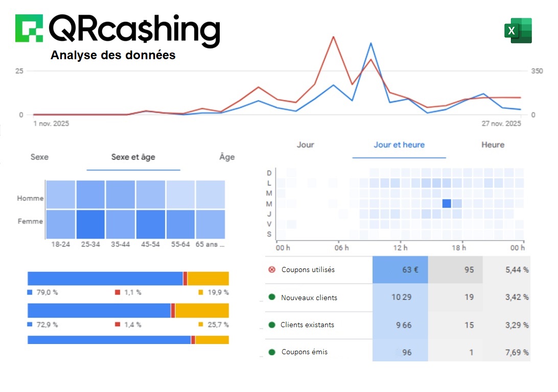Click the dark blue Wednesday heatmap cell
Screen dimensions: 558x392
447,203
